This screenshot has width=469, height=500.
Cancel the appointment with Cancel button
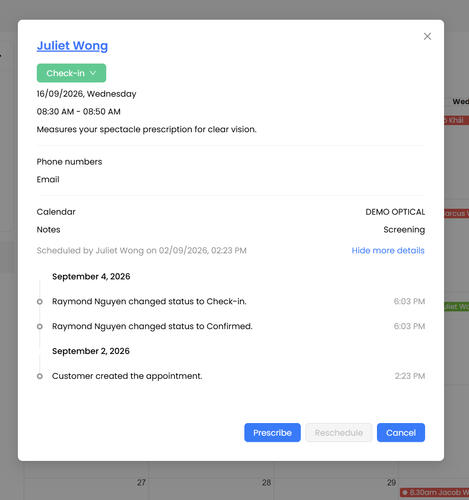click(401, 433)
